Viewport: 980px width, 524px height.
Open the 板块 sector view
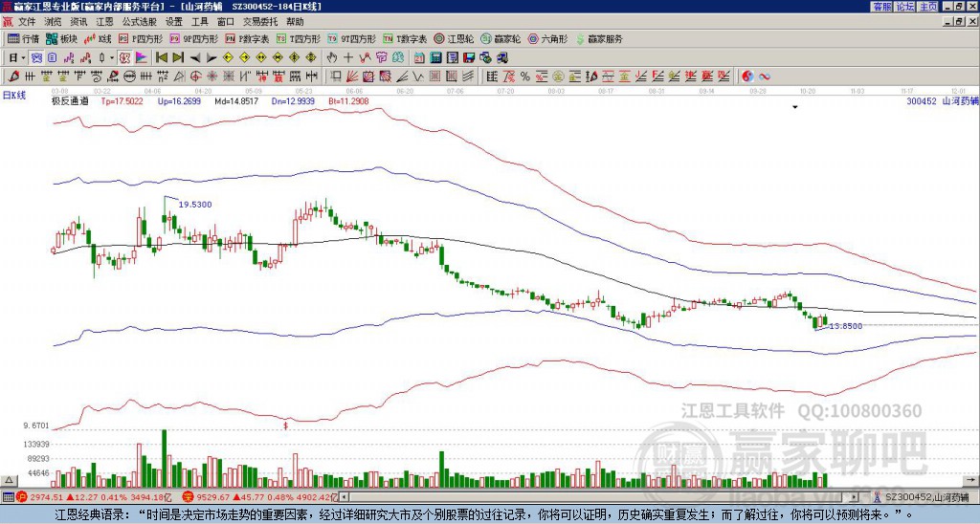point(61,38)
